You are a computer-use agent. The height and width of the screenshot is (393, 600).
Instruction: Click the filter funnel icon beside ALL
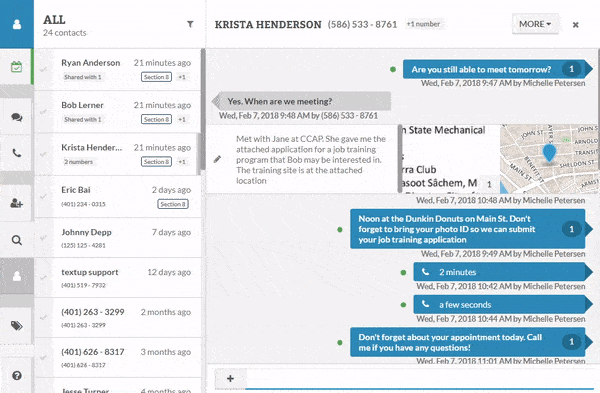[190, 24]
